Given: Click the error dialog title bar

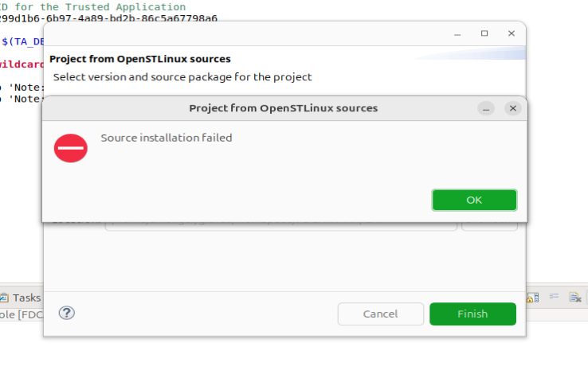Looking at the screenshot, I should click(x=283, y=107).
